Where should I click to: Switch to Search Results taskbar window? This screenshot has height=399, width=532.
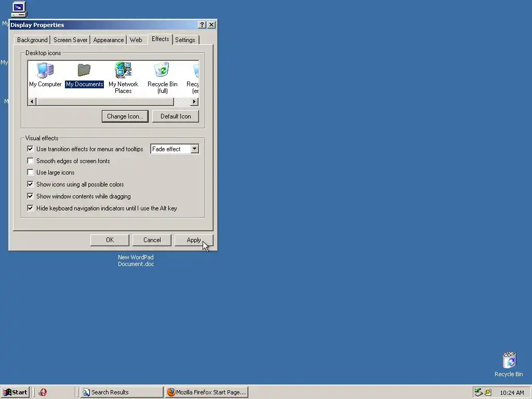[x=122, y=392]
